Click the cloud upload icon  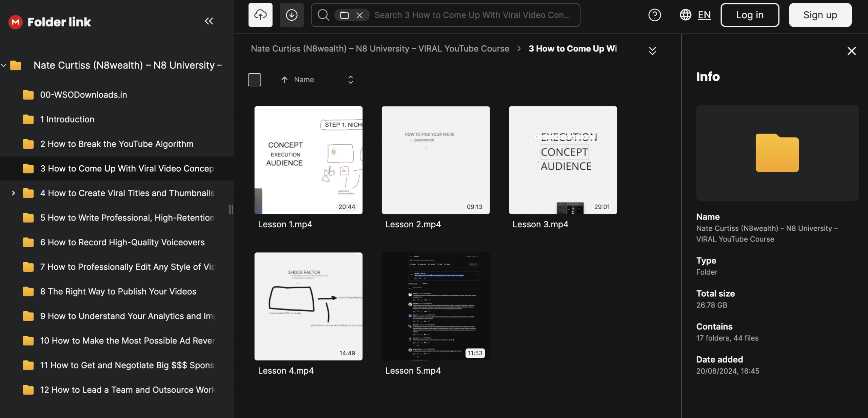tap(260, 15)
